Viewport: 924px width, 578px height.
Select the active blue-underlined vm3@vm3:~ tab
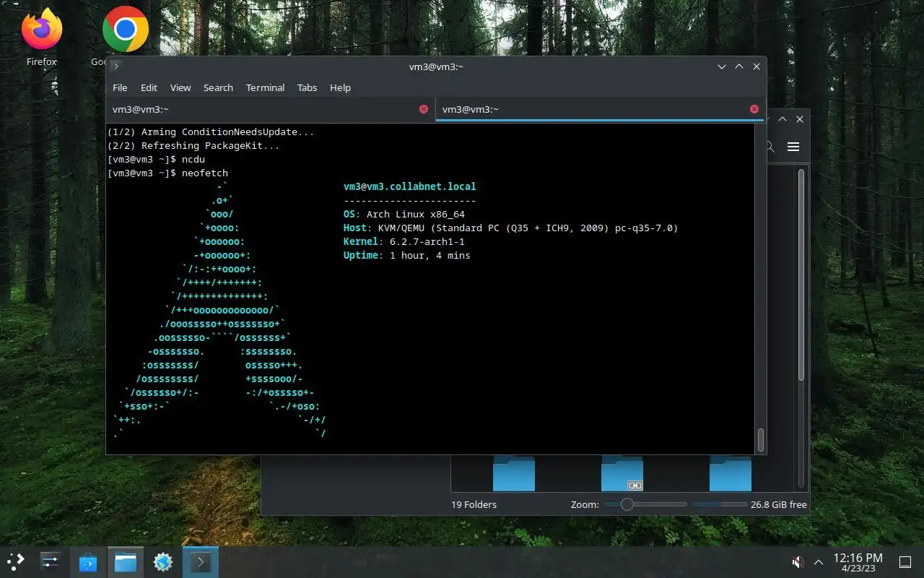(601, 109)
